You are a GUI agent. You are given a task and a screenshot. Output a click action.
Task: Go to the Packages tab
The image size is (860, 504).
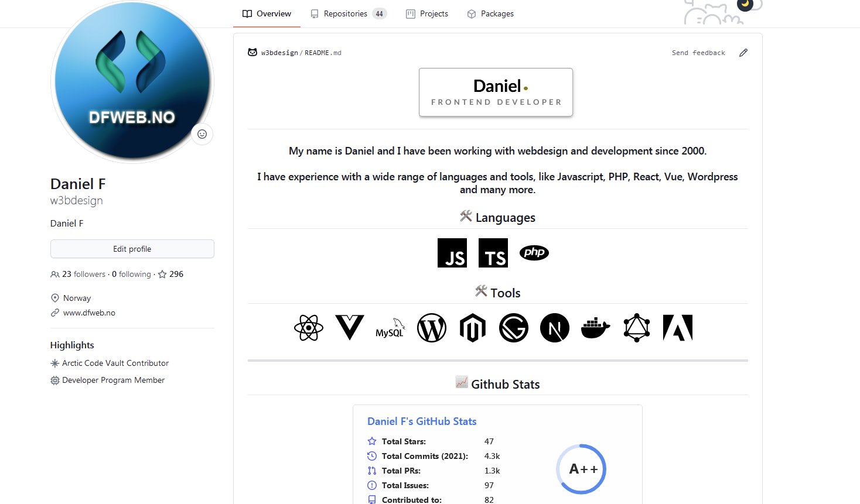pyautogui.click(x=490, y=13)
